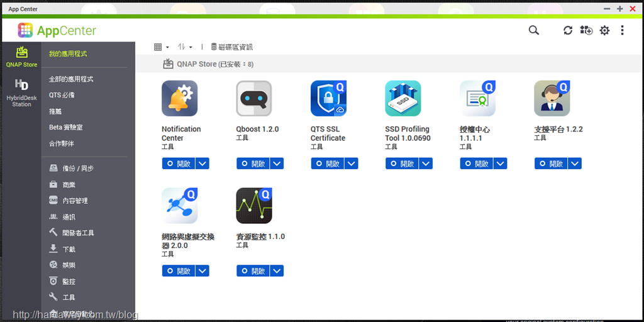Expand Qboost open button arrow
Screen dimensions: 644x322
click(x=277, y=164)
